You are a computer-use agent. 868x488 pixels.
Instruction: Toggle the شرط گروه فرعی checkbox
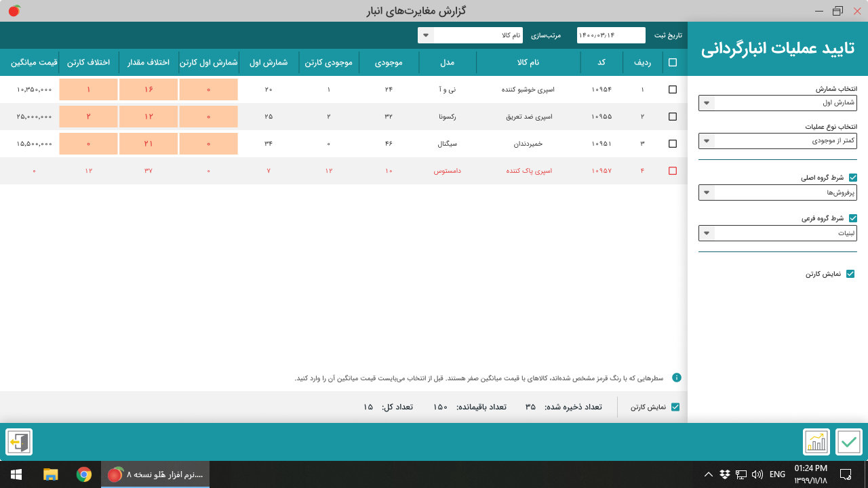point(853,218)
